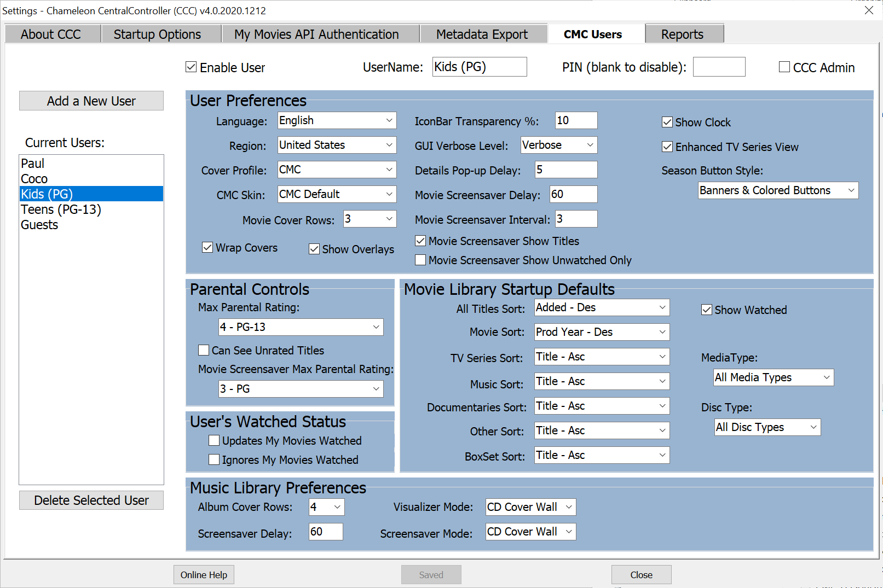Select the Guests user
Viewport: 883px width, 588px height.
click(x=91, y=225)
